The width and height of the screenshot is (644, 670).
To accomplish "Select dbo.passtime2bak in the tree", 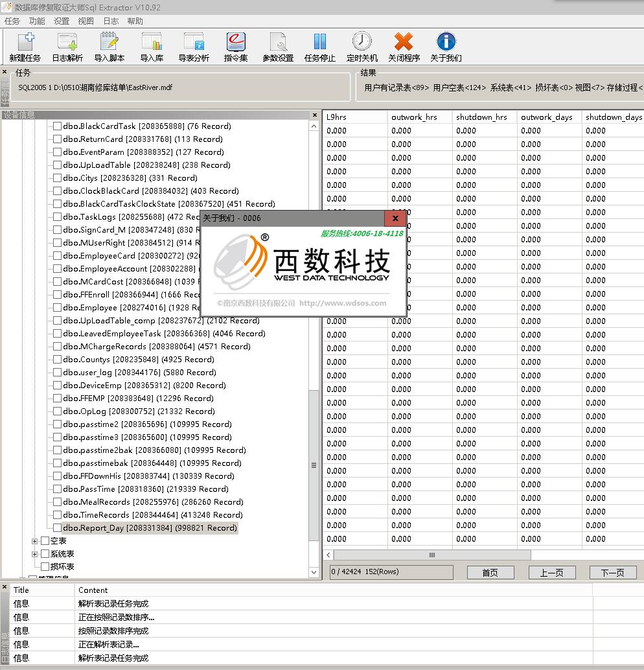I will (x=154, y=450).
